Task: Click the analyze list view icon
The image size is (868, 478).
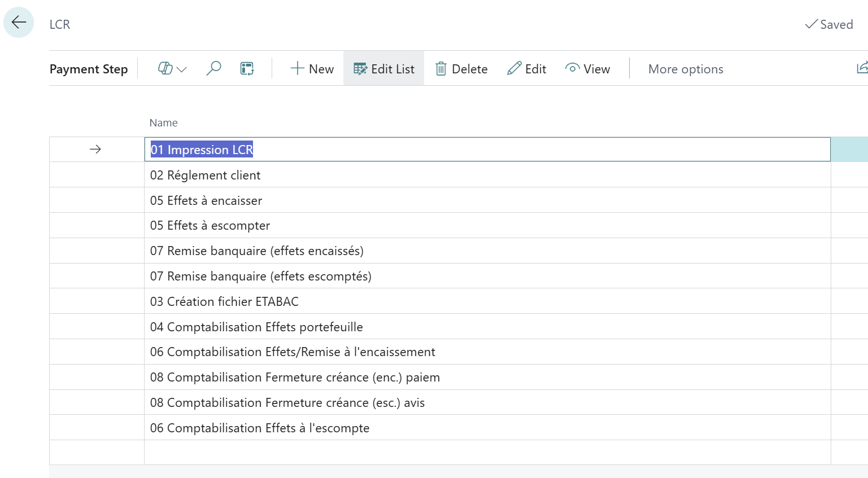Action: click(247, 69)
